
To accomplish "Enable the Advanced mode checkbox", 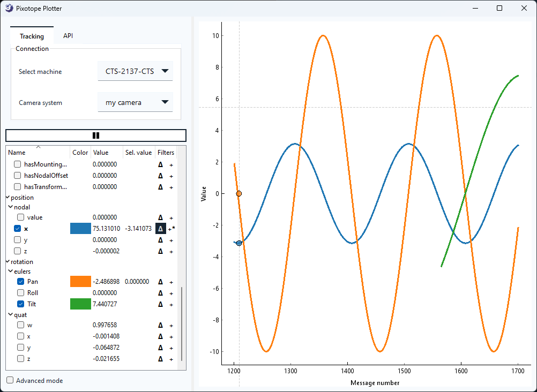I will tap(11, 380).
